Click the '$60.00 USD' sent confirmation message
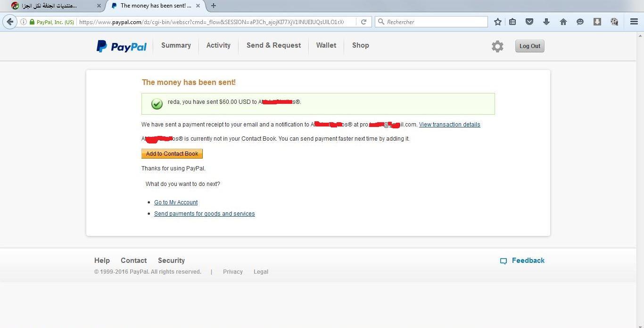The image size is (644, 328). pyautogui.click(x=234, y=102)
